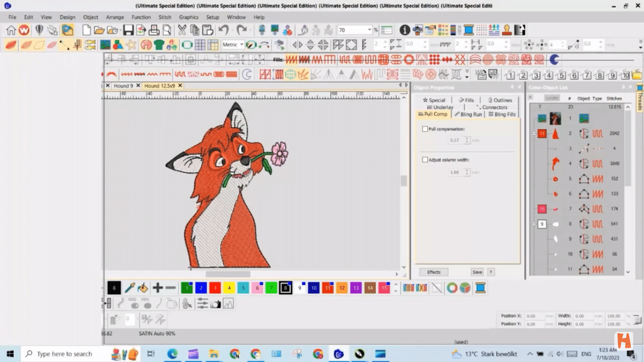
Task: Click the blue thread spool icon beside palette
Action: point(480,288)
